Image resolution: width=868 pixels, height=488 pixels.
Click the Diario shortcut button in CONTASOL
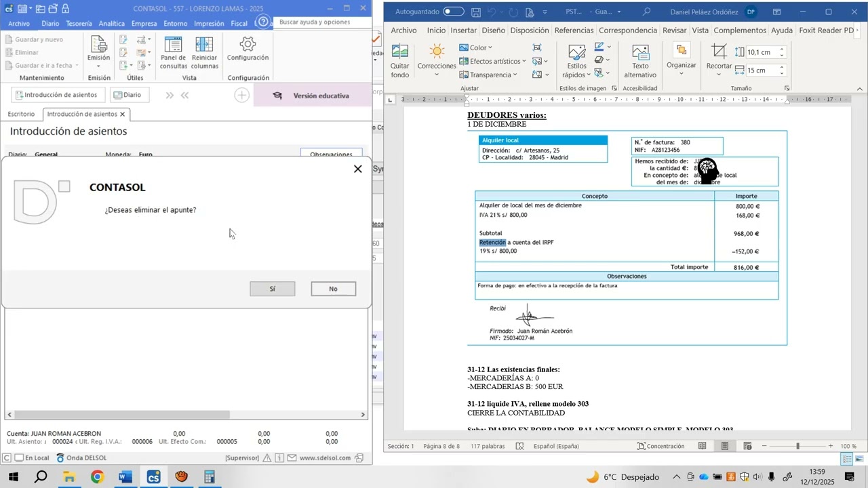click(129, 96)
